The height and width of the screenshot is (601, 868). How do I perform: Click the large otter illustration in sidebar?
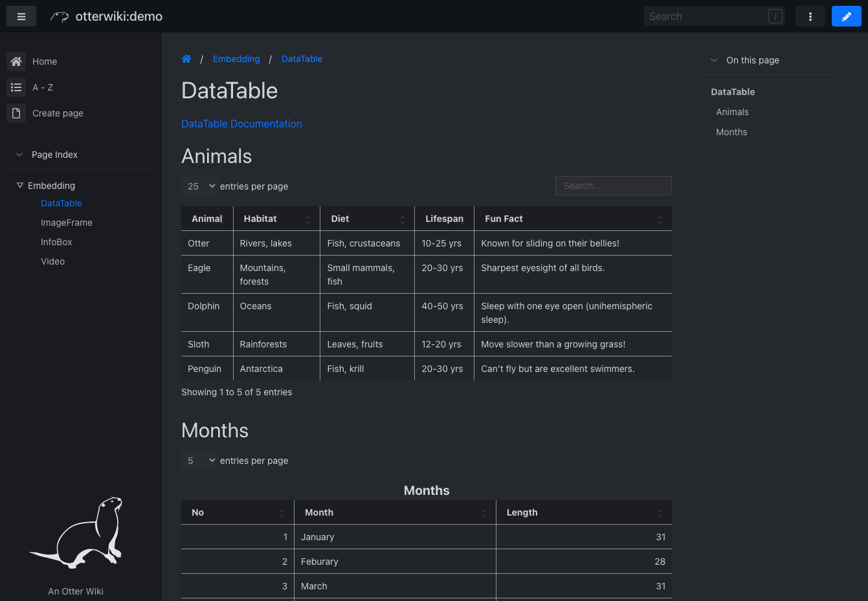click(x=76, y=532)
